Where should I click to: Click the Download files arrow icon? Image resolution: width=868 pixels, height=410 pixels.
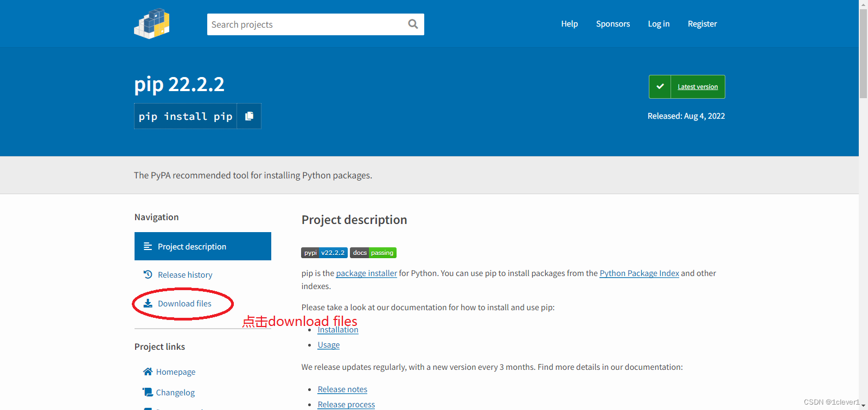point(148,303)
